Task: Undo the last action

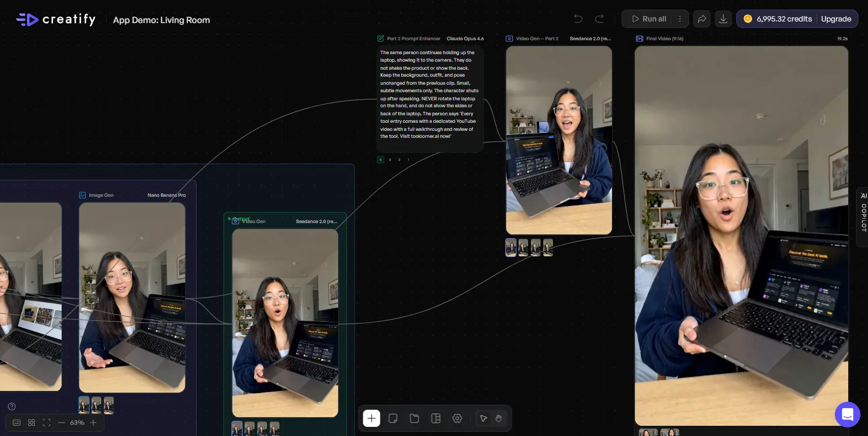Action: (578, 19)
